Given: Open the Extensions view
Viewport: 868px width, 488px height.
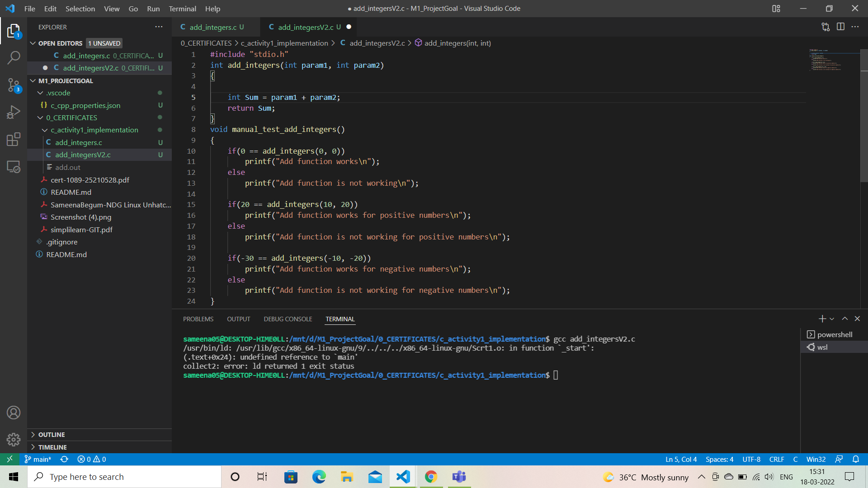Looking at the screenshot, I should click(14, 139).
